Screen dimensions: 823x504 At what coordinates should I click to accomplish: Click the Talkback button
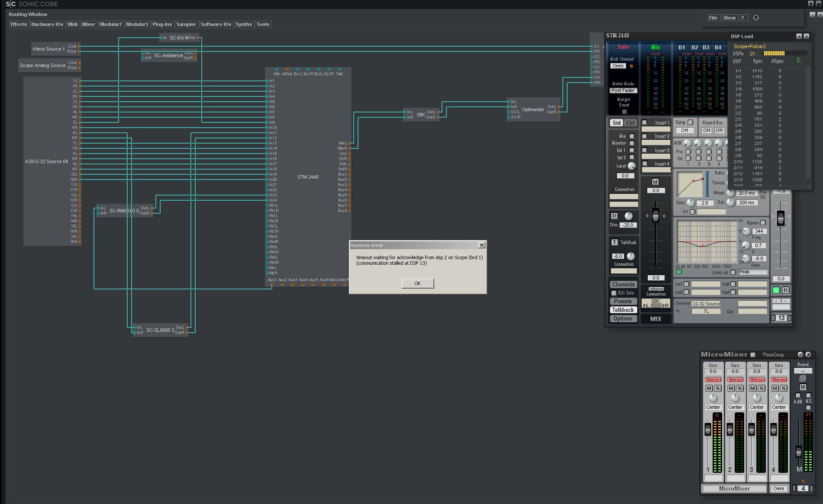(x=623, y=310)
